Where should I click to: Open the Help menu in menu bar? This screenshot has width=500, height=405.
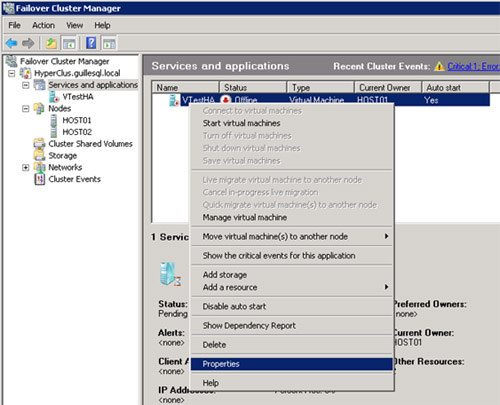[102, 25]
